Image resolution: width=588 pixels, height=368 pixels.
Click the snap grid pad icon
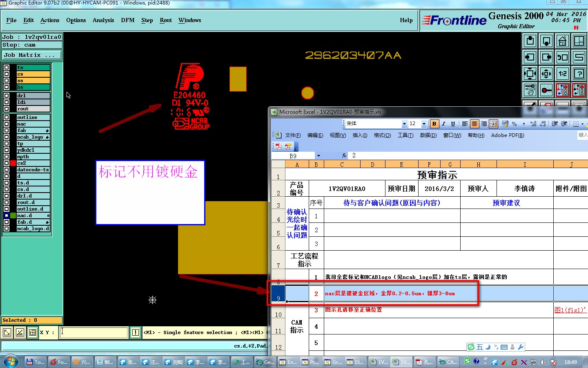pos(546,90)
